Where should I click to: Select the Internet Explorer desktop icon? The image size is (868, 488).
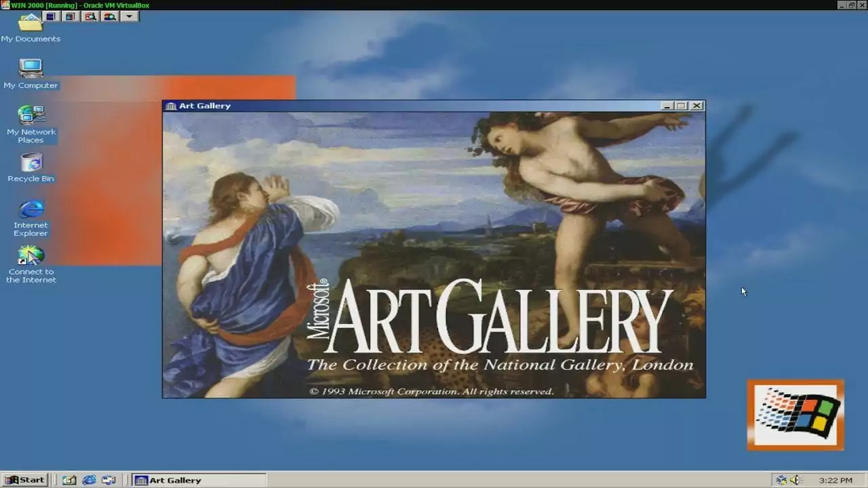pyautogui.click(x=31, y=218)
